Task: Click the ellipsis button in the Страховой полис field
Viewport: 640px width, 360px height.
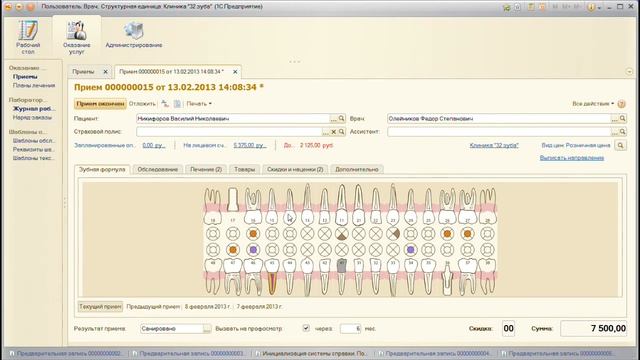Action: pos(326,132)
